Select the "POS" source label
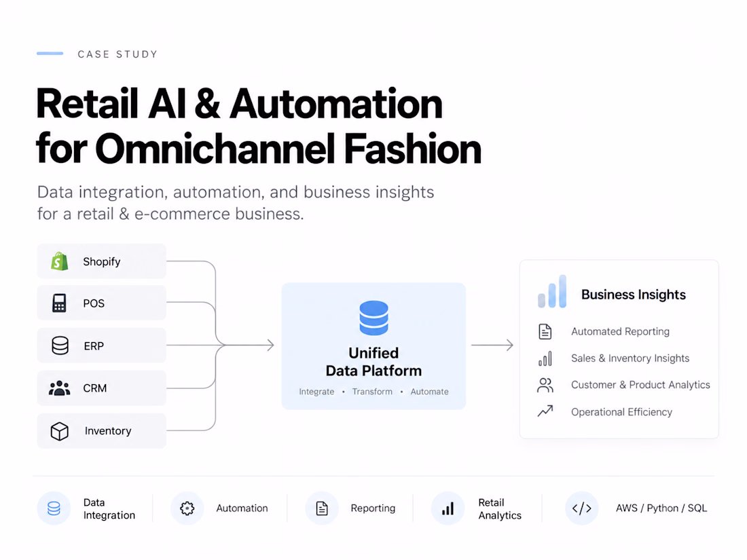Viewport: 747px width, 560px height. (x=94, y=303)
